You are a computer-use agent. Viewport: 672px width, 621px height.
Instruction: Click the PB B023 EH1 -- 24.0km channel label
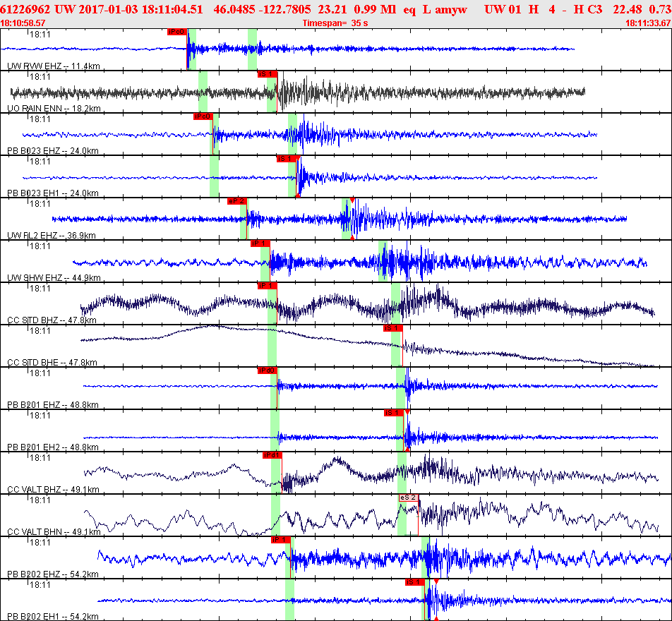coord(53,193)
